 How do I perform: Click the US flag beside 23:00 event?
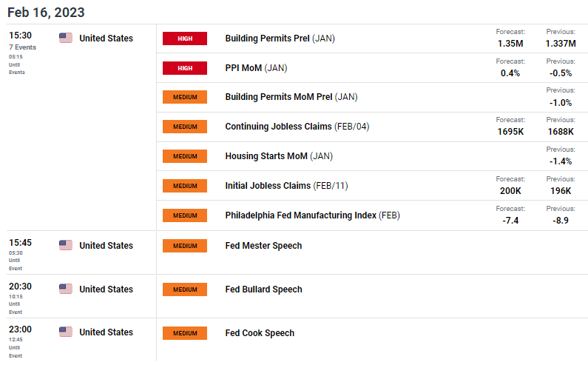click(66, 332)
